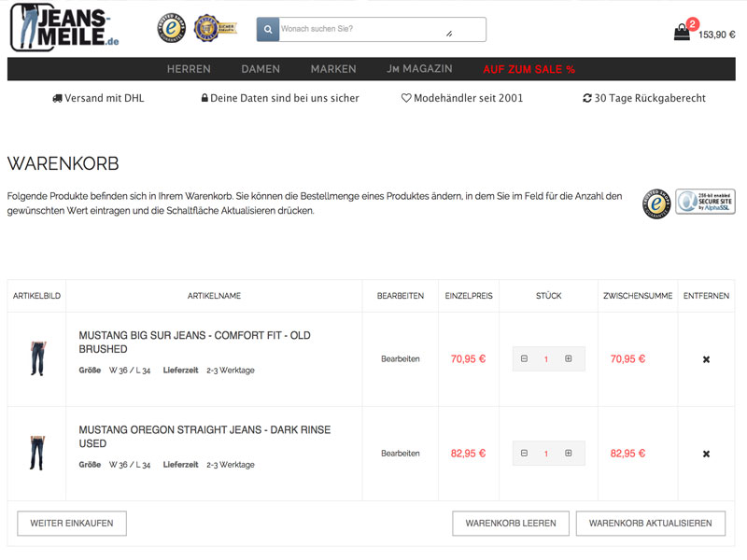Open the Auf zum Sale % menu
The width and height of the screenshot is (747, 560).
[529, 69]
